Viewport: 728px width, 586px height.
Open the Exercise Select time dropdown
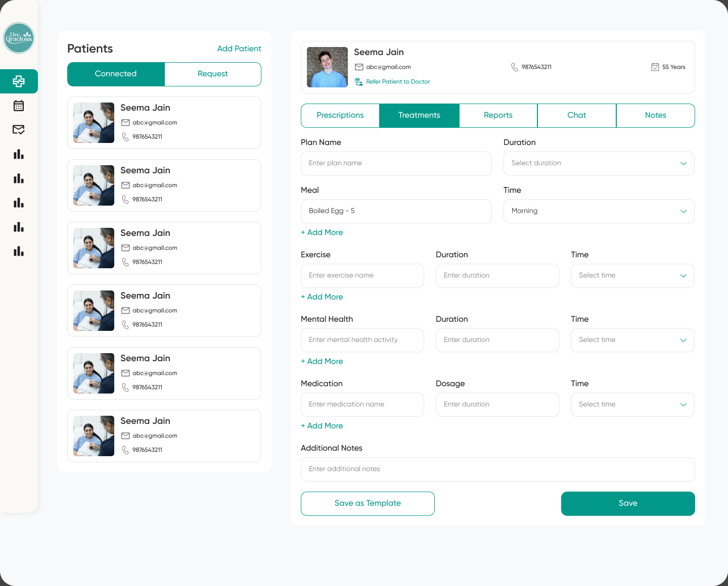[x=632, y=276]
